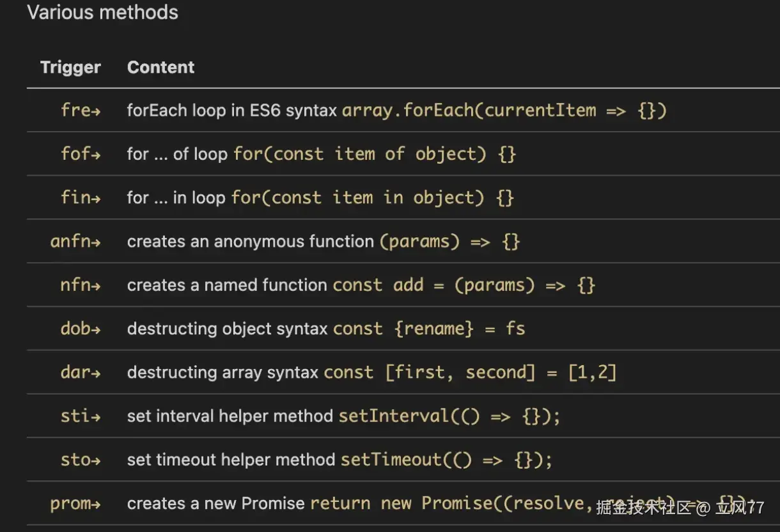Click the dob→ trigger cell
The image size is (780, 532).
81,328
